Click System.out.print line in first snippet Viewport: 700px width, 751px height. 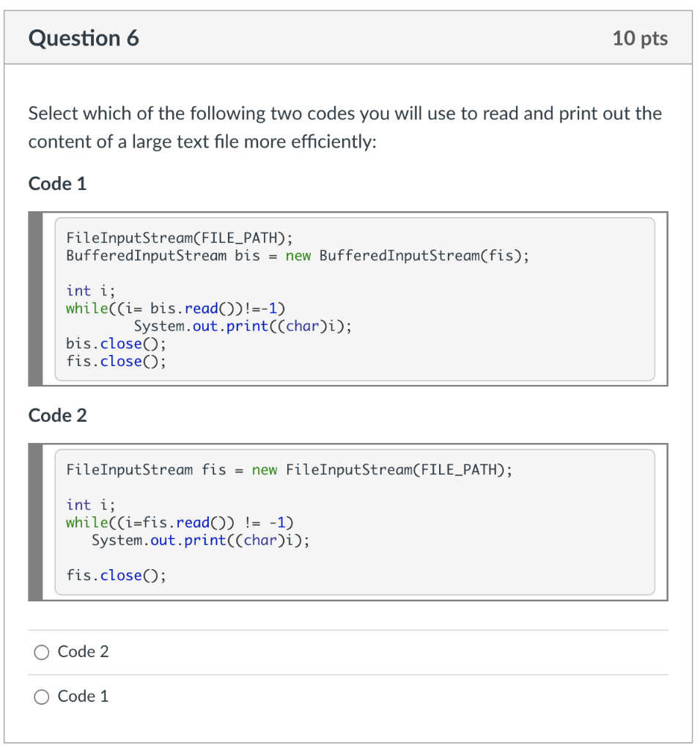243,326
